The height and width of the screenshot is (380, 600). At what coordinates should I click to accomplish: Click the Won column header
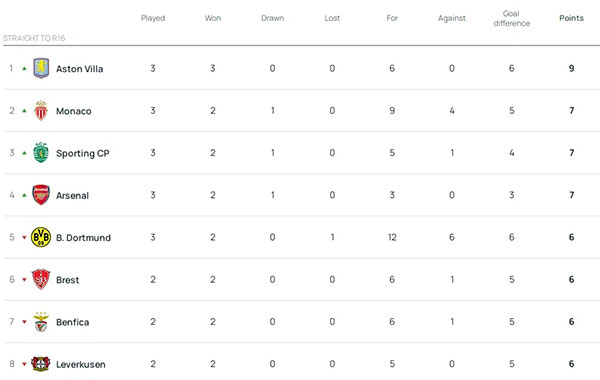pyautogui.click(x=213, y=18)
